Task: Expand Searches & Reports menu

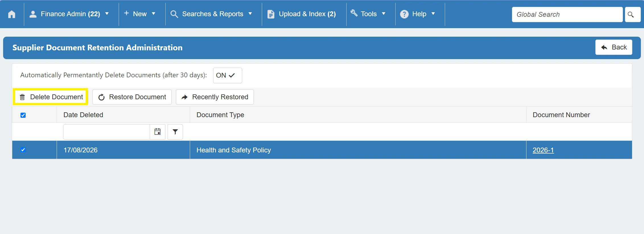Action: point(211,14)
